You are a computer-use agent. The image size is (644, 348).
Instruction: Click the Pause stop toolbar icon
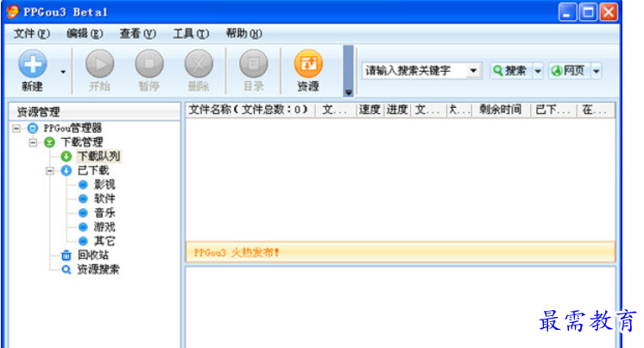149,64
